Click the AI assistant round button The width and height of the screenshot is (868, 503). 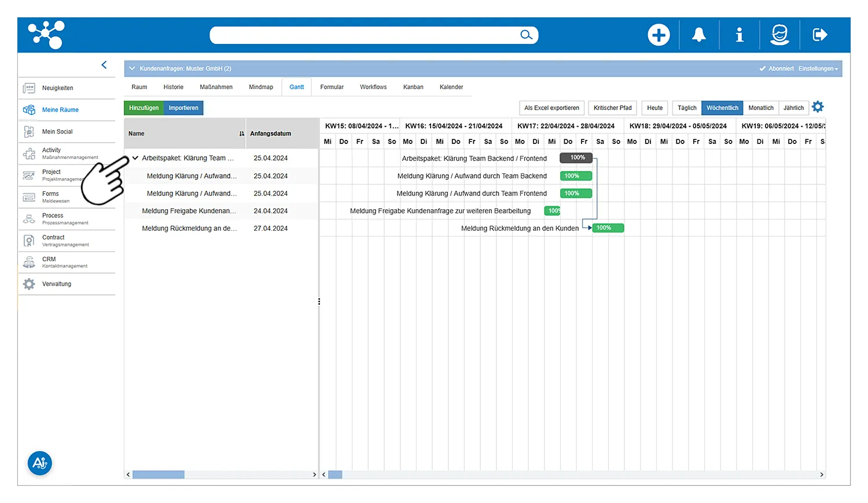pyautogui.click(x=40, y=463)
